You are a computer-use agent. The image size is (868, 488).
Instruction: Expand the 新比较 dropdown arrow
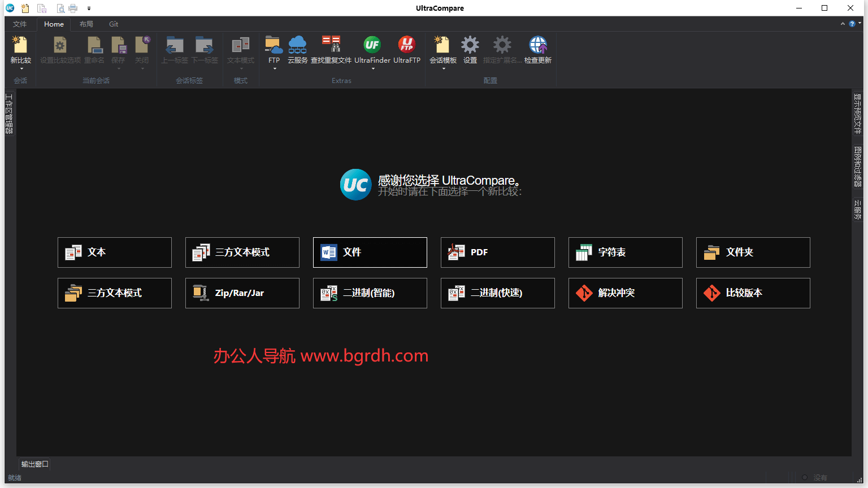point(21,69)
